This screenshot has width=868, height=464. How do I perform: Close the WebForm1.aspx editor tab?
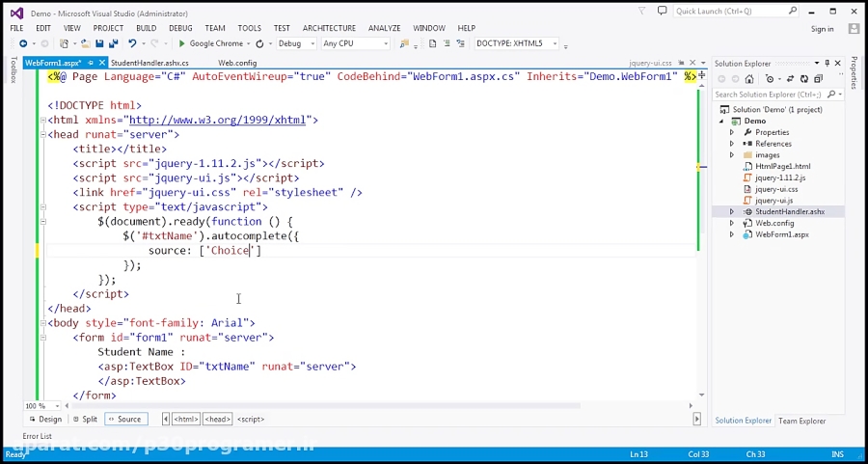[102, 63]
